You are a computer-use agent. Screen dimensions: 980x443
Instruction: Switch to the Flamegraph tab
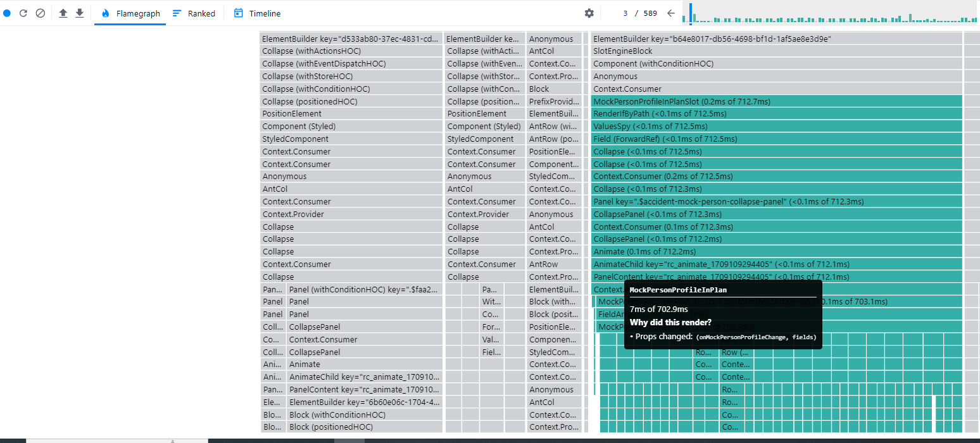click(x=130, y=13)
